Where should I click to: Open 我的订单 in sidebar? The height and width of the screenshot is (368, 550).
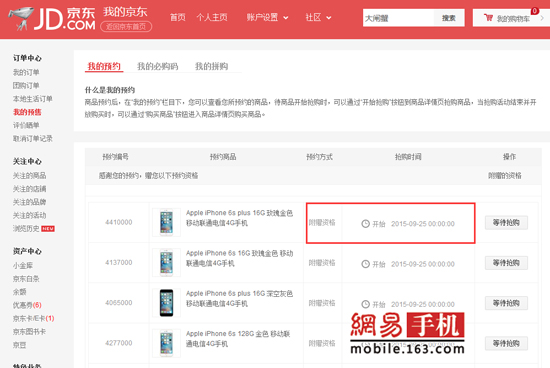pos(26,72)
